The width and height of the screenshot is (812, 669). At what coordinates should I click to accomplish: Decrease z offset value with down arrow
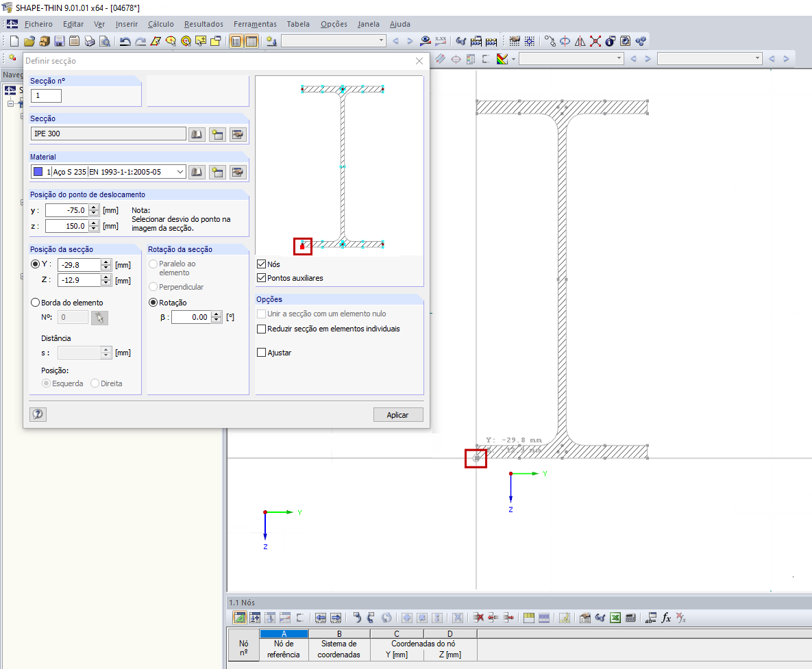(x=94, y=229)
